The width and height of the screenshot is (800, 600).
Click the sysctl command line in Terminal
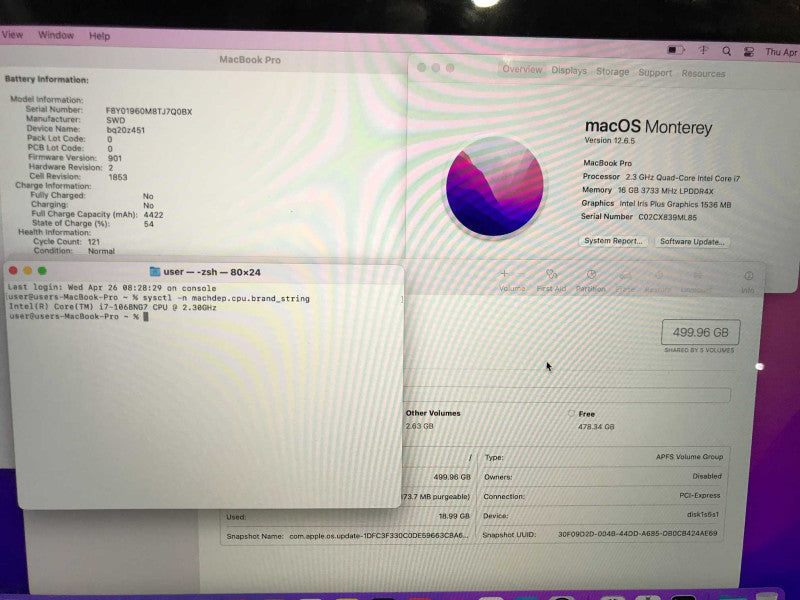pyautogui.click(x=159, y=298)
